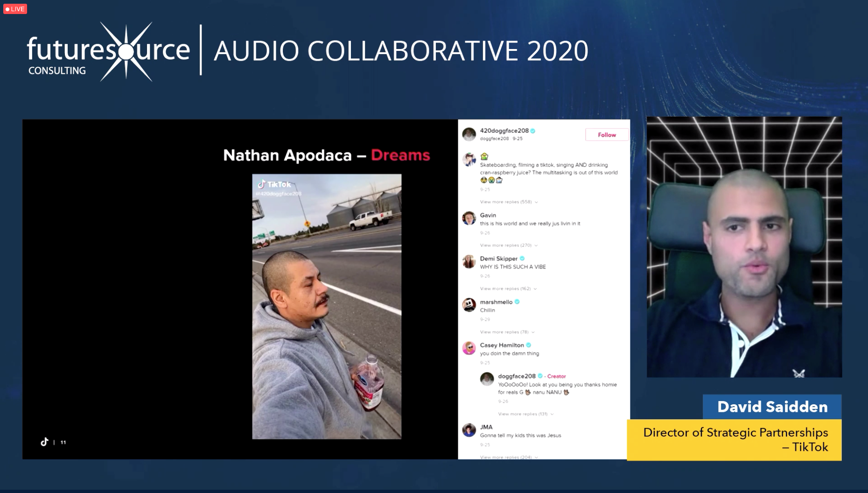
Task: Click the Nathan Apodaca TikTok video thumbnail
Action: (327, 306)
